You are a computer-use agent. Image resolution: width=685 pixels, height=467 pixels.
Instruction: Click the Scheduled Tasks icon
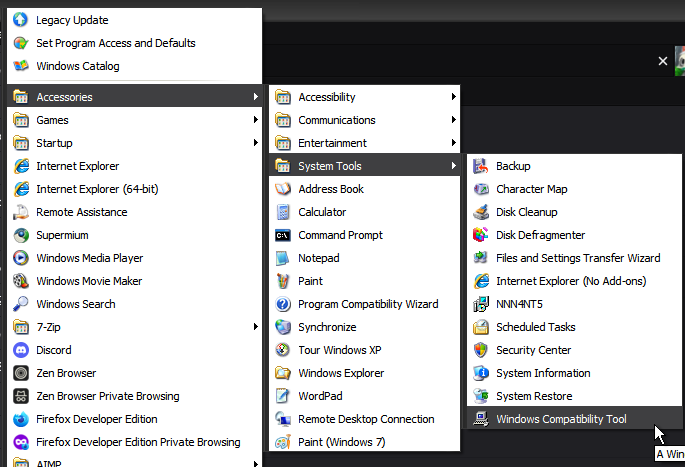coord(481,327)
